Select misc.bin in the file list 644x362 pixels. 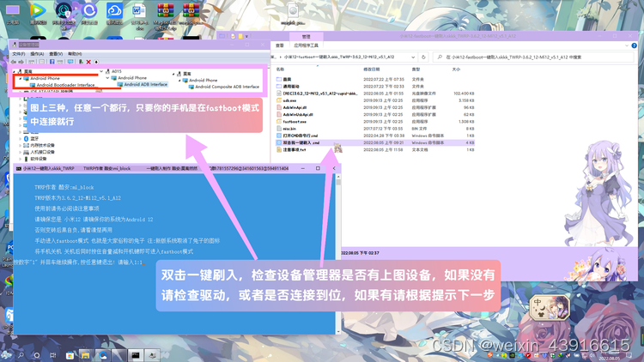376,129
